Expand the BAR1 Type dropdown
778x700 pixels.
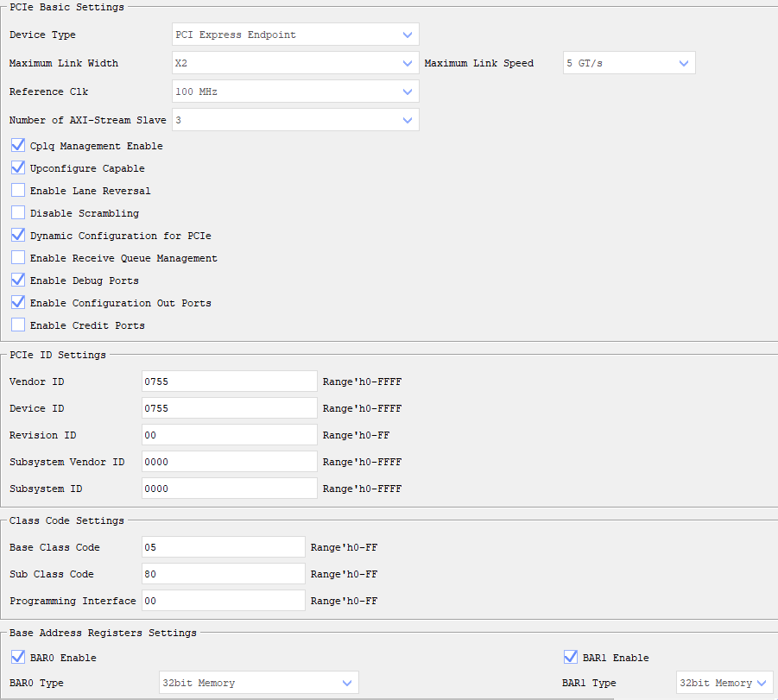(x=724, y=683)
